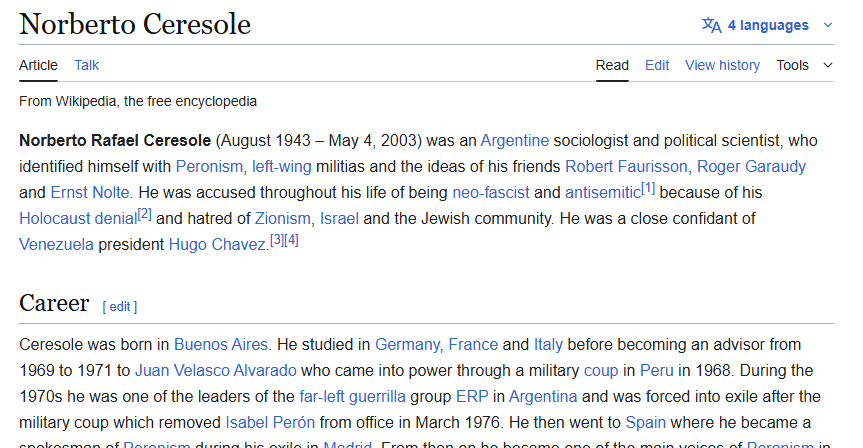
Task: Open citation reference [1]
Action: tap(648, 188)
